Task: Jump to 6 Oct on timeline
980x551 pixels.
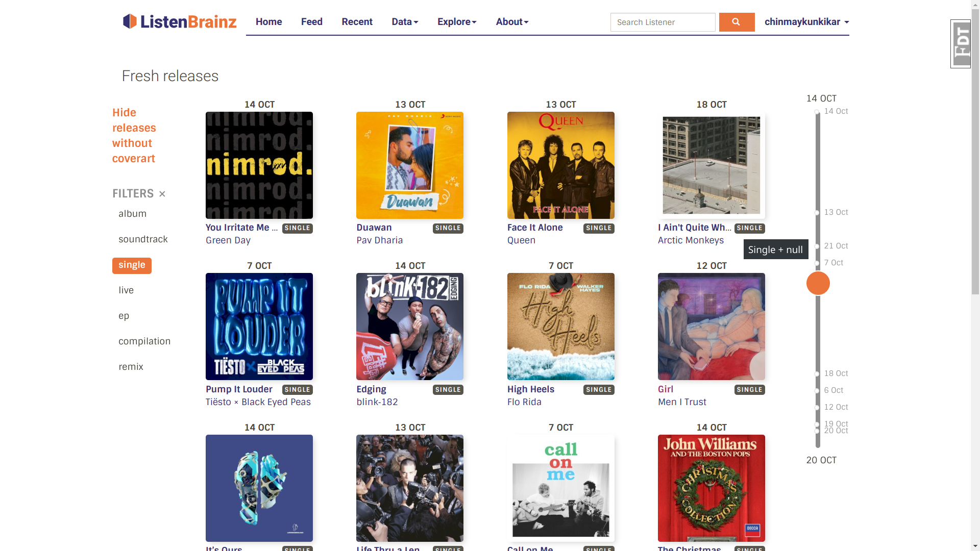Action: coord(834,390)
